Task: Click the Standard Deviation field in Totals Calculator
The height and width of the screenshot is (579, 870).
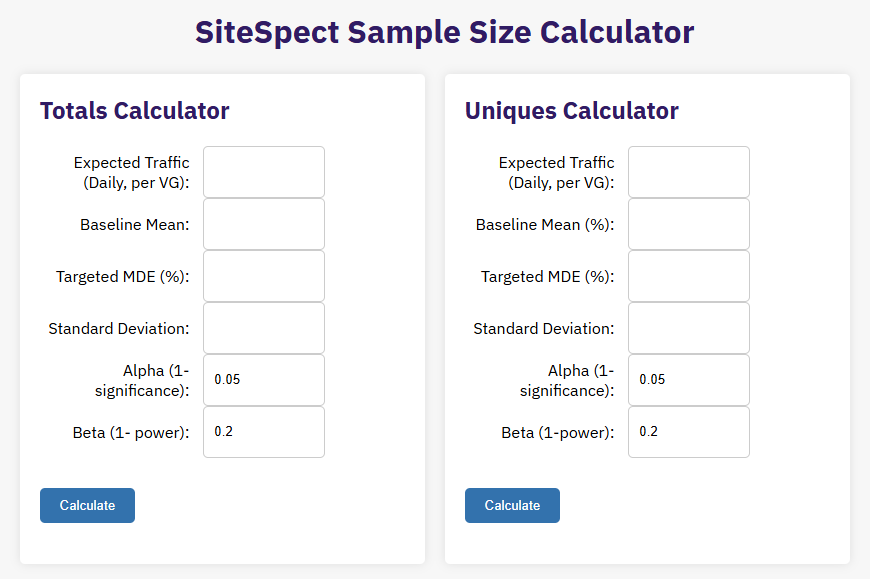Action: pos(263,327)
